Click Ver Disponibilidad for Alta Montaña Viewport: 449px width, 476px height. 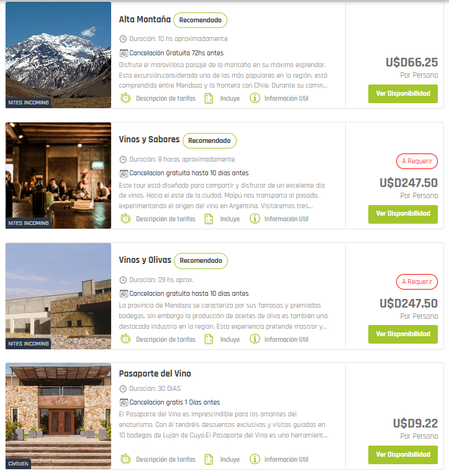[403, 94]
